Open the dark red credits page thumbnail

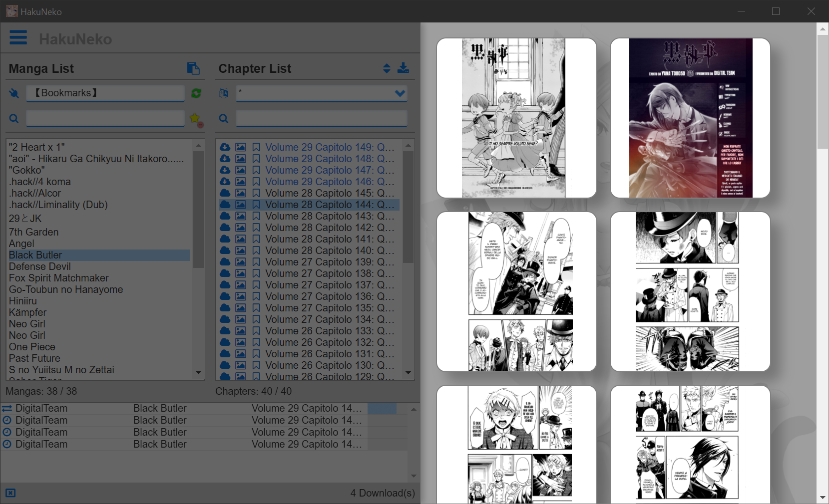tap(690, 118)
